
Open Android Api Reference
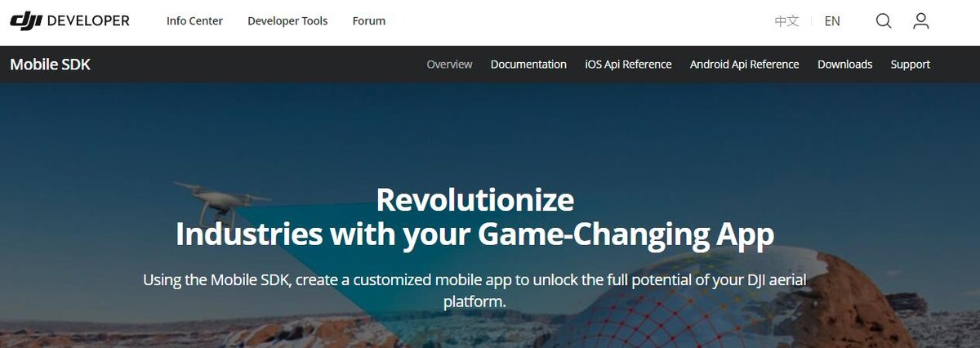pos(744,64)
